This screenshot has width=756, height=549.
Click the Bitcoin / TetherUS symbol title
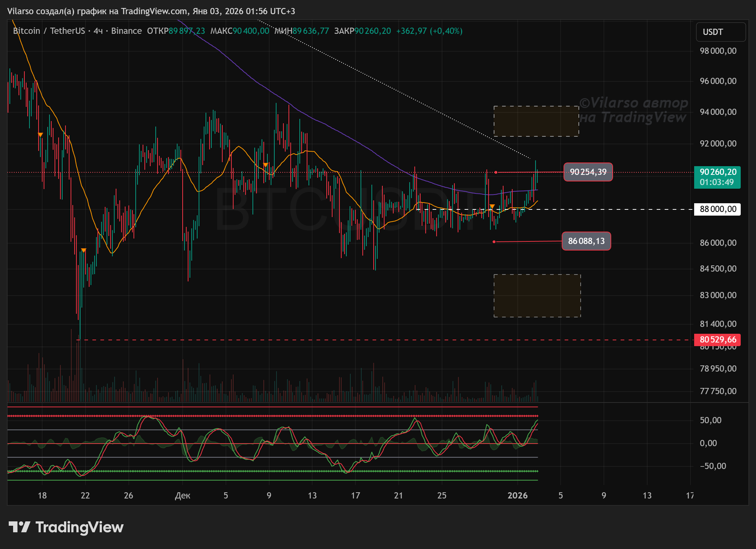pyautogui.click(x=49, y=31)
